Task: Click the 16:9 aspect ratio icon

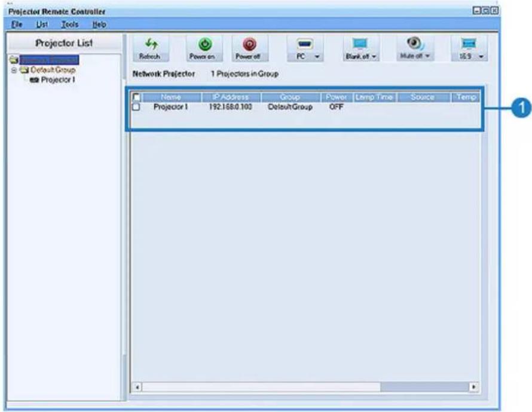Action: [469, 44]
